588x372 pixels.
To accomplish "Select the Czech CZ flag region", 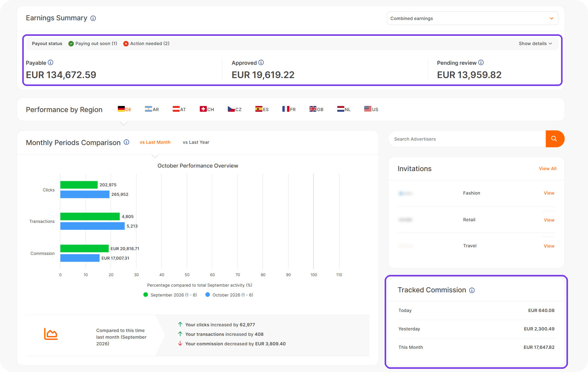I will (235, 109).
